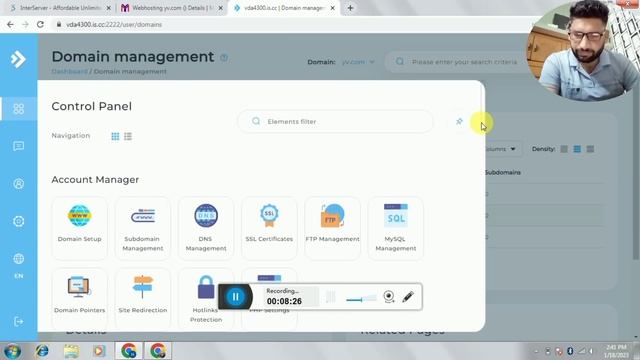Open the user account sidebar icon
This screenshot has height=360, width=640.
click(18, 184)
